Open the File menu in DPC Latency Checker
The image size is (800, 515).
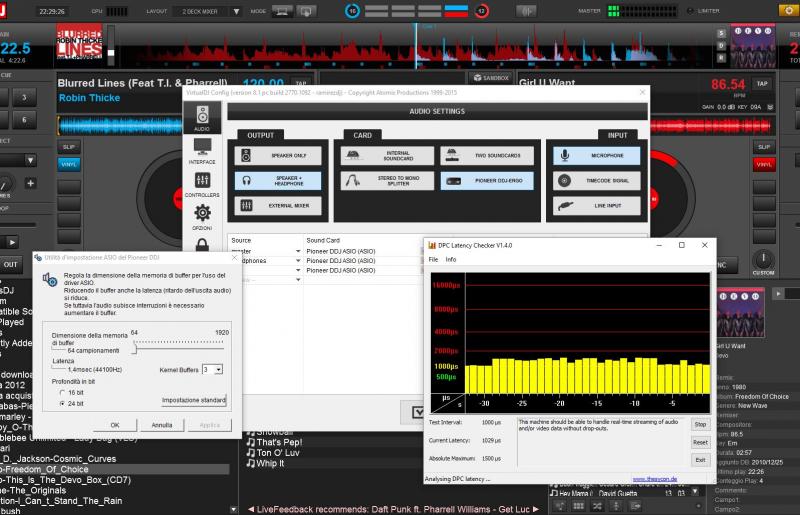pyautogui.click(x=434, y=259)
